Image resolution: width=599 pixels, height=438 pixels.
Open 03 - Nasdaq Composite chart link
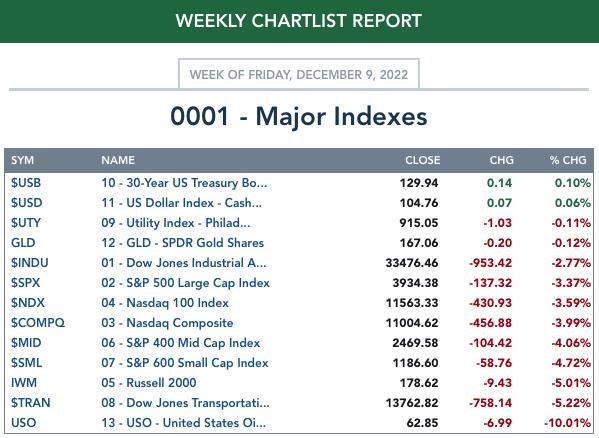click(x=167, y=323)
